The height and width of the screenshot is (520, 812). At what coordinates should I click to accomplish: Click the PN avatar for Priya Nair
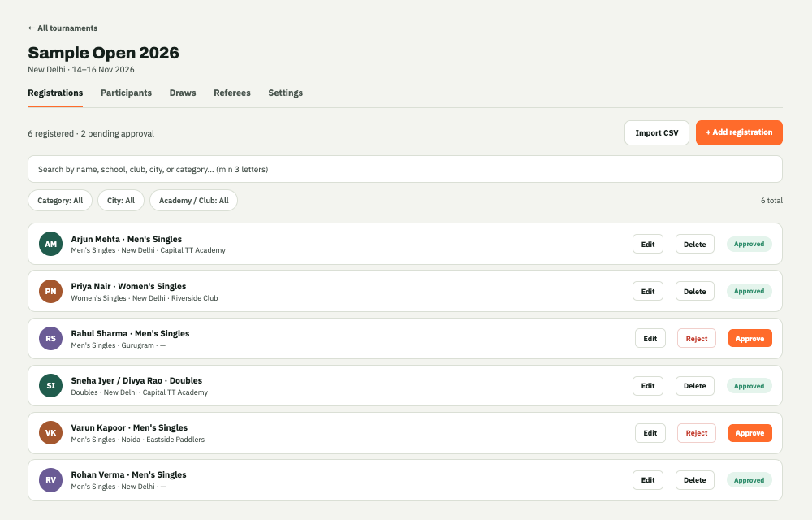pyautogui.click(x=50, y=291)
